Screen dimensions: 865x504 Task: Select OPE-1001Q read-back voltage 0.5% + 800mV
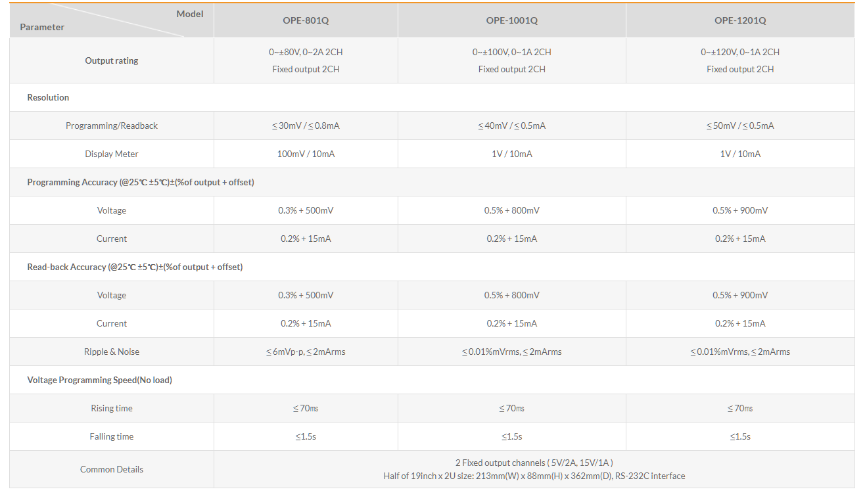512,295
